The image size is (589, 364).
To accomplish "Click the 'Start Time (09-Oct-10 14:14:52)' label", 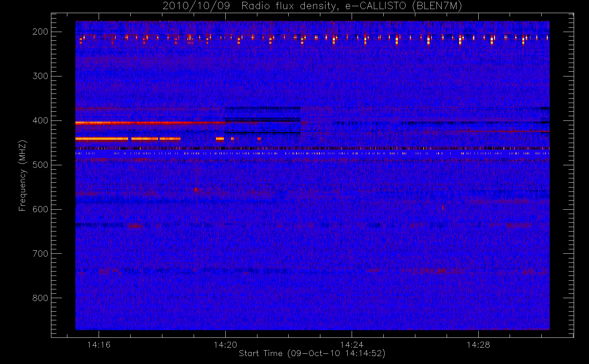I will pyautogui.click(x=312, y=353).
